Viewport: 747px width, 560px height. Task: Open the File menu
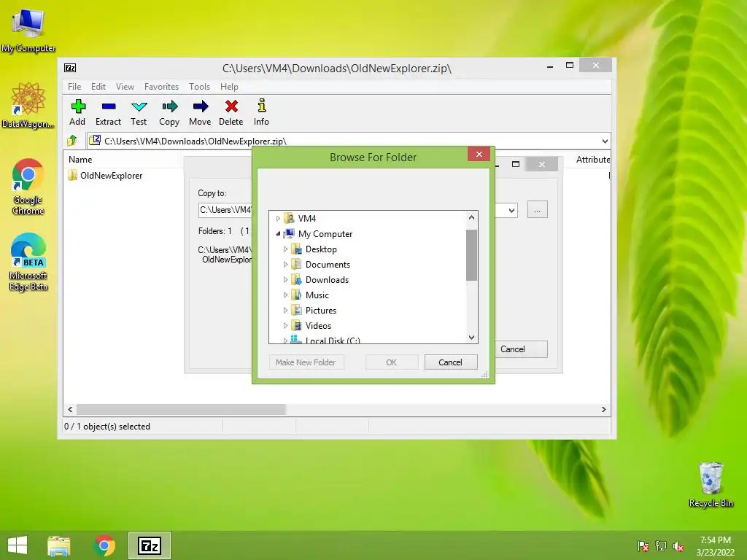click(x=74, y=87)
